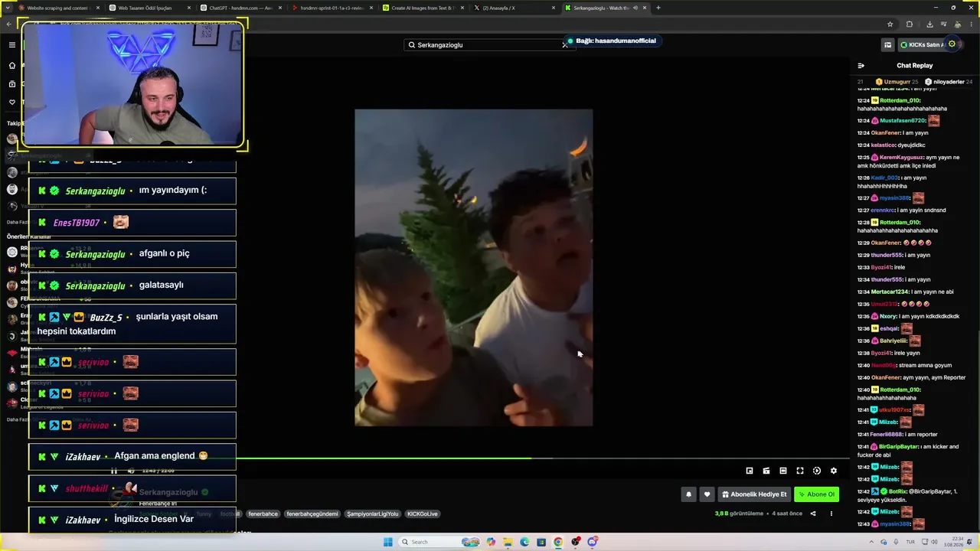Open Discord from the taskbar
The height and width of the screenshot is (551, 980).
(x=592, y=542)
